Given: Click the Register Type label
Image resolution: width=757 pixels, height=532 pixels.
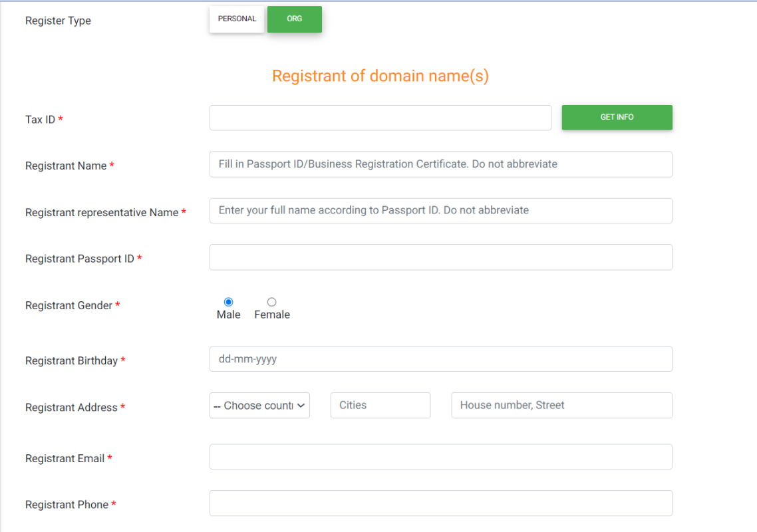Looking at the screenshot, I should tap(58, 21).
